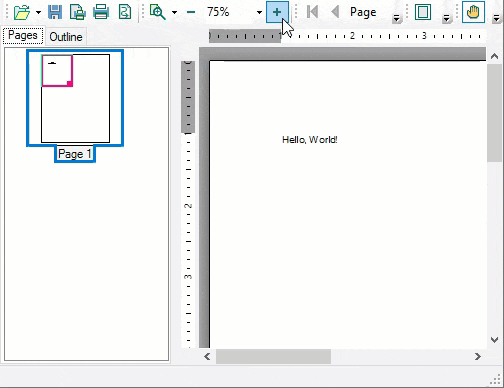
Task: Expand the page view toolbar overflow options
Action: point(446,18)
